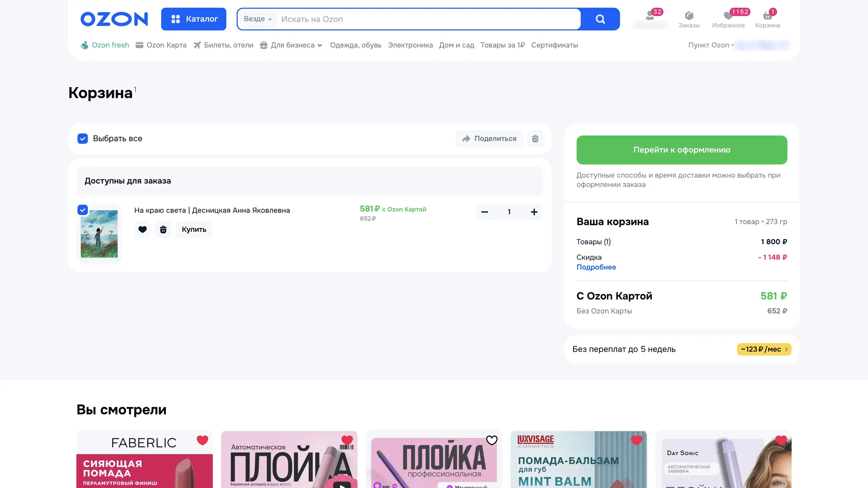
Task: Toggle favorite heart on the ПЛОЙКА профессиональная card
Action: point(492,440)
